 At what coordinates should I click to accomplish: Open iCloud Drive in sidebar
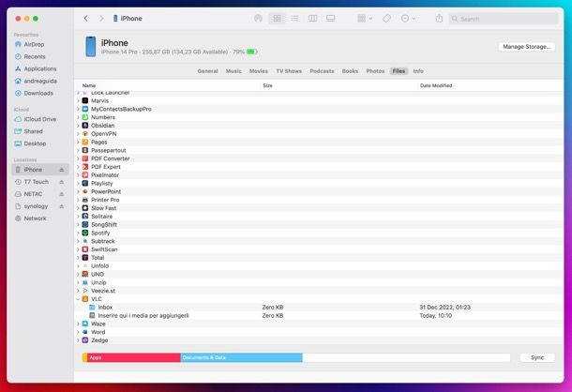click(39, 119)
